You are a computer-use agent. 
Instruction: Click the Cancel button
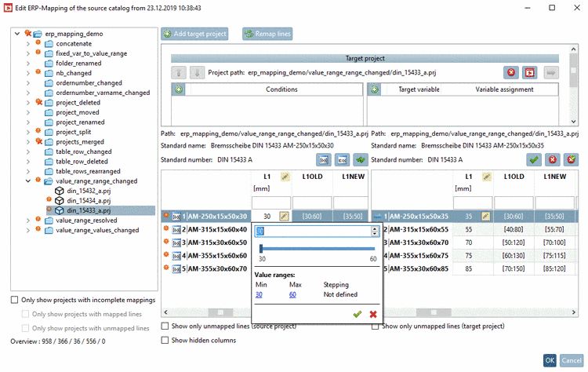point(572,360)
